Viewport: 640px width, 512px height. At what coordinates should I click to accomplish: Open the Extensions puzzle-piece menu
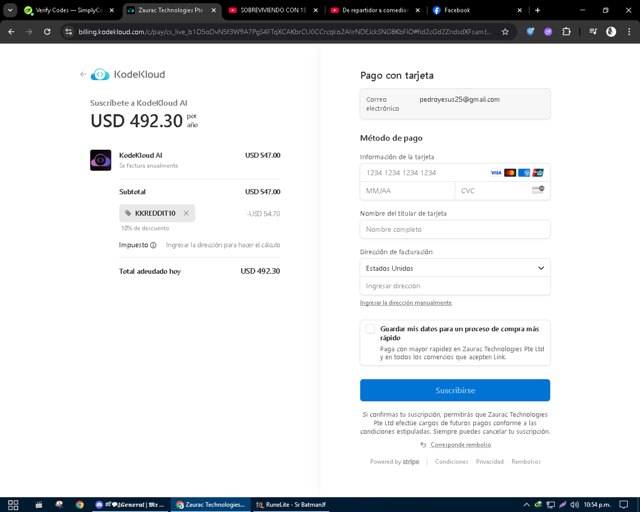[x=566, y=31]
